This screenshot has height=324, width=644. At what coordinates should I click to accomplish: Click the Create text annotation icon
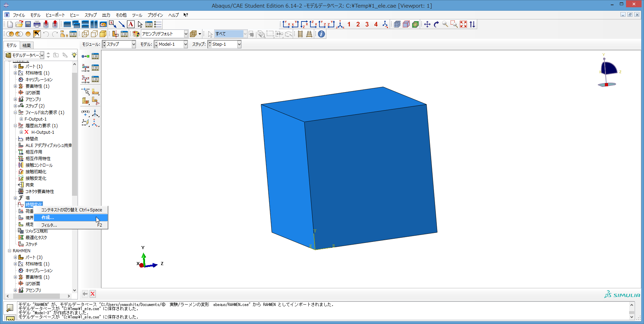131,24
